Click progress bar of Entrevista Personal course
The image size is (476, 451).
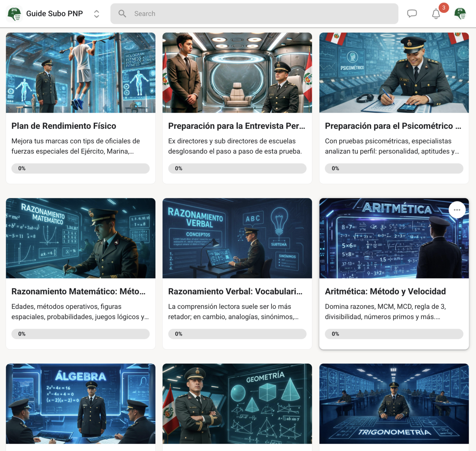(x=237, y=168)
